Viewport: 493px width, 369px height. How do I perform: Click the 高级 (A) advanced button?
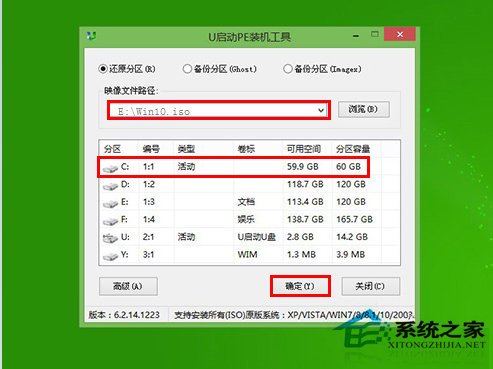128,286
